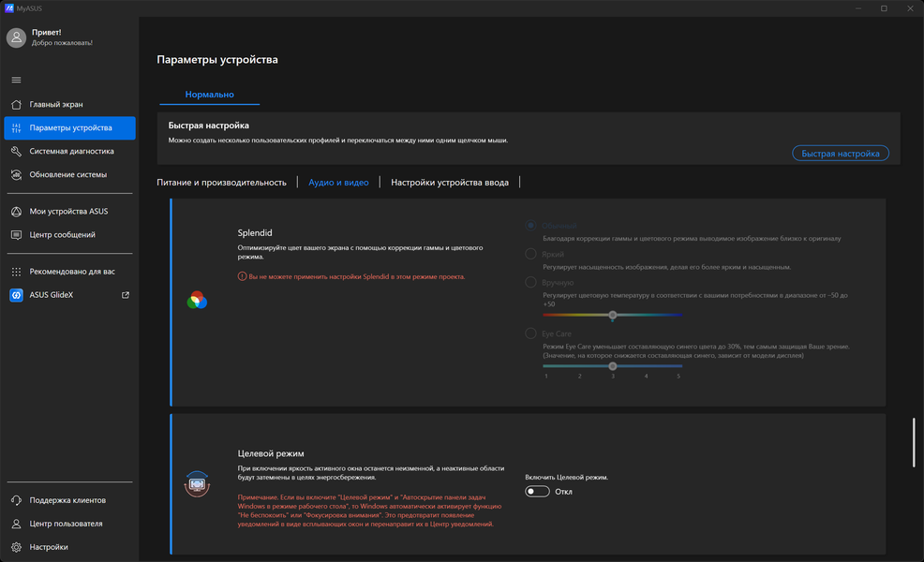Screen dimensions: 924x562
Task: Open Главный экран home icon
Action: coord(16,104)
